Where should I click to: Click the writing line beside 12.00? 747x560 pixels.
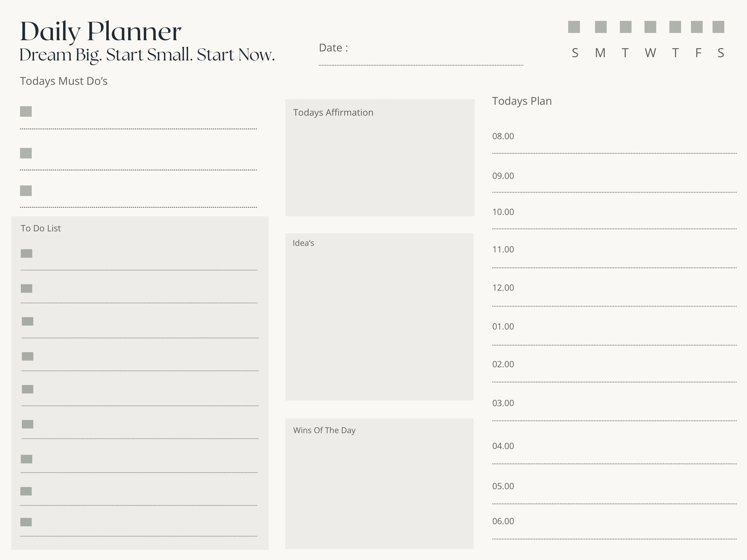point(614,306)
